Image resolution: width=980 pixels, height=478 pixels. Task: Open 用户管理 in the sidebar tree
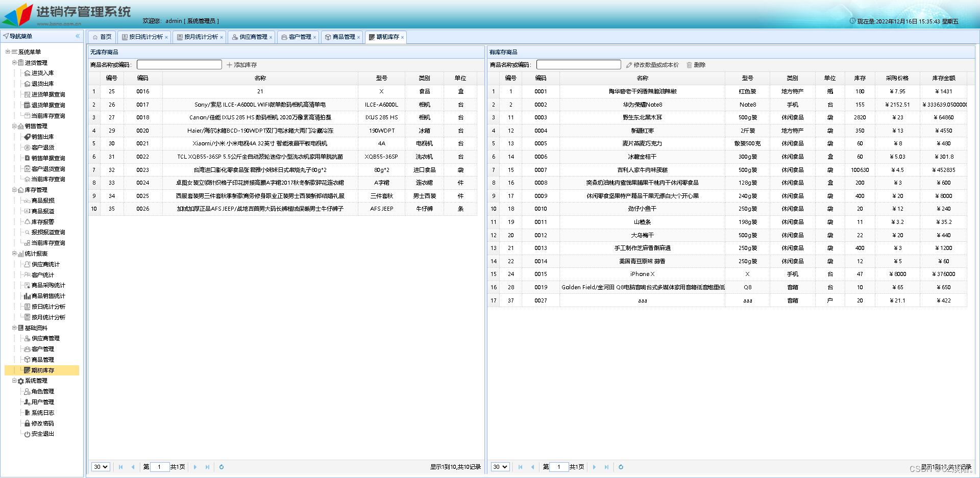tap(42, 402)
